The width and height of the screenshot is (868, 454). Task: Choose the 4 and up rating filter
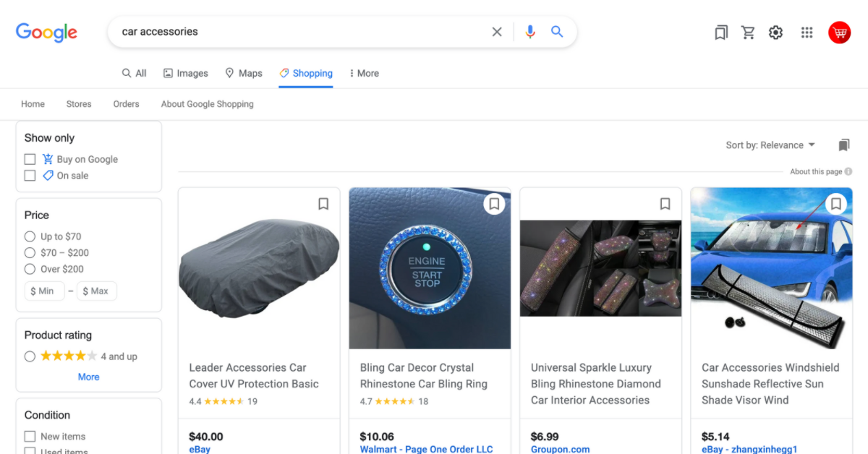coord(30,356)
